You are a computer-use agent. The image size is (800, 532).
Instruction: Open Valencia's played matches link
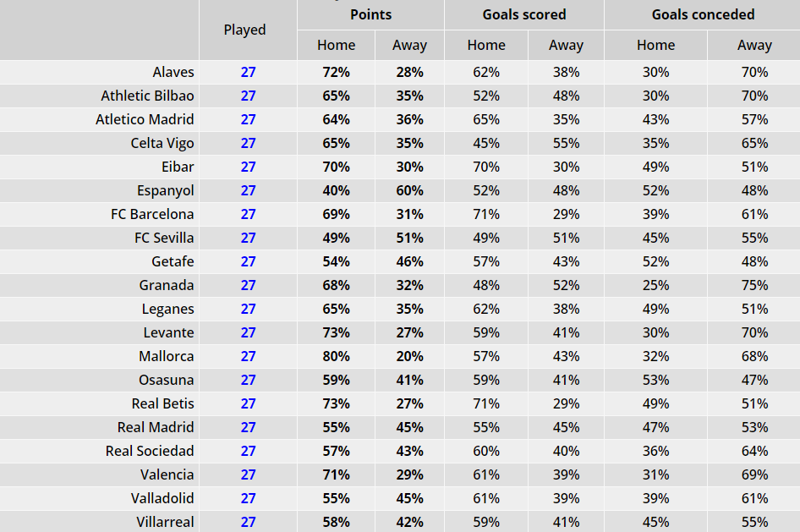click(x=248, y=474)
